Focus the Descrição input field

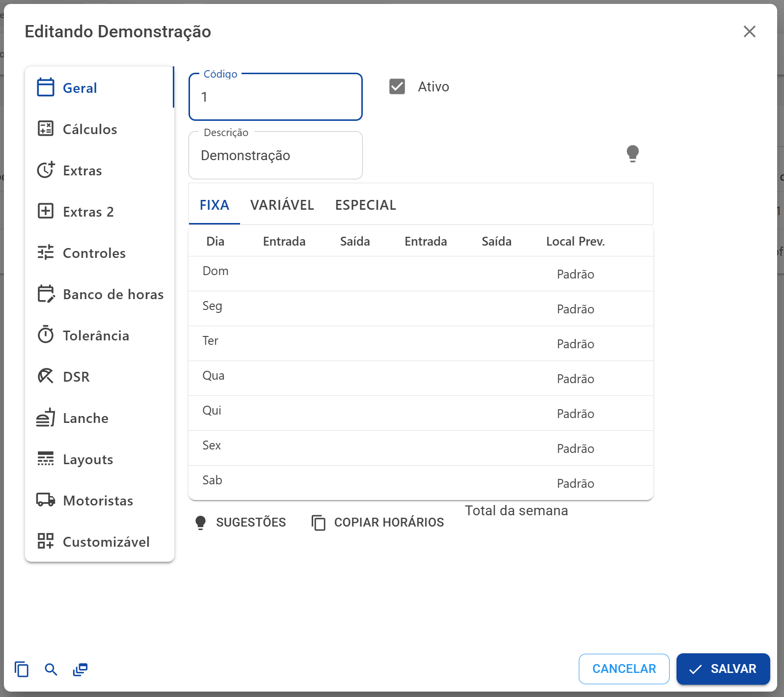[x=275, y=155]
